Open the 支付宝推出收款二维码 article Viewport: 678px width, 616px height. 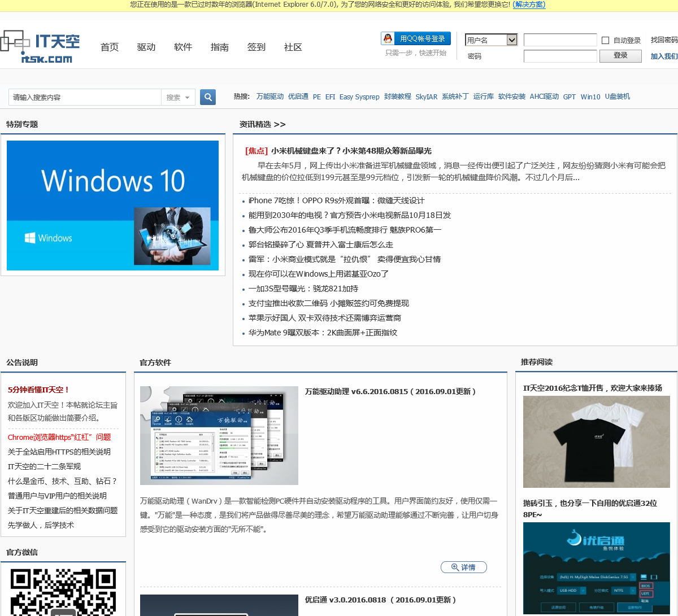click(x=329, y=303)
